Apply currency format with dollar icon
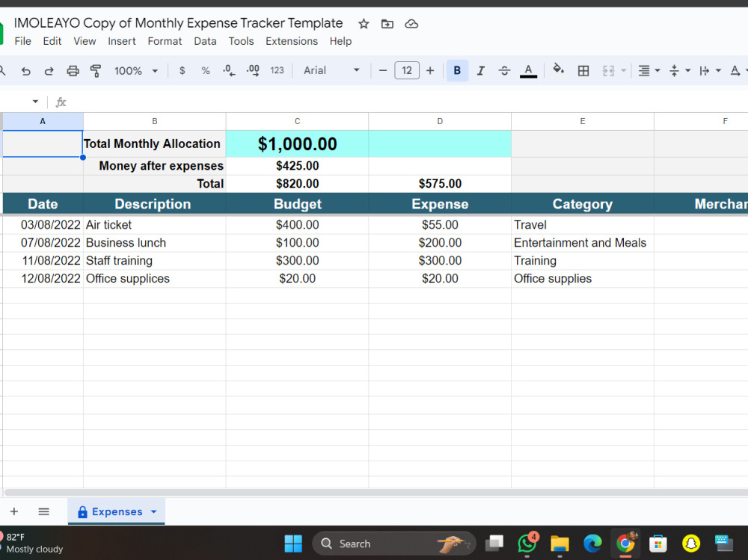748x560 pixels. [x=182, y=70]
